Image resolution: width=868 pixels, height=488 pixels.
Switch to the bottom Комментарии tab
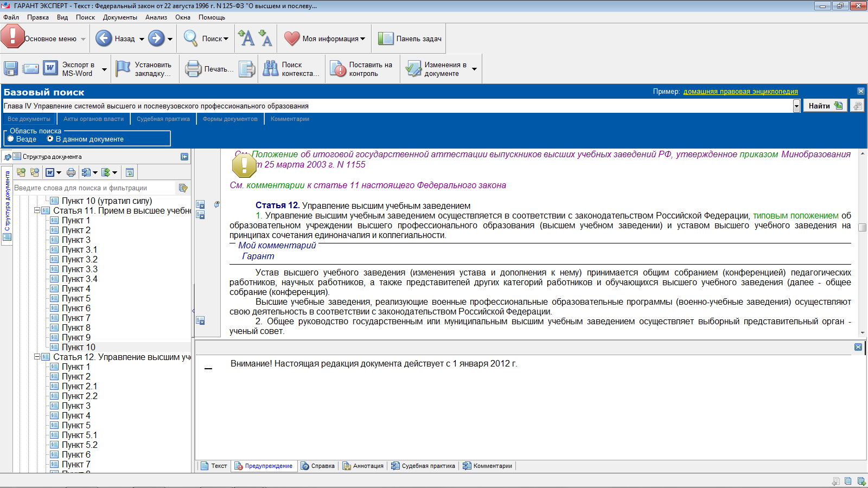[487, 466]
